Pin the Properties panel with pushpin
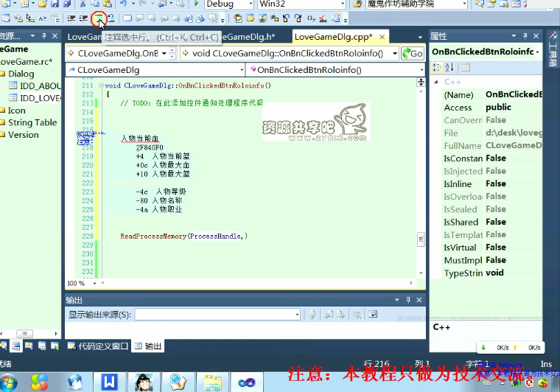The image size is (560, 392). [x=525, y=35]
